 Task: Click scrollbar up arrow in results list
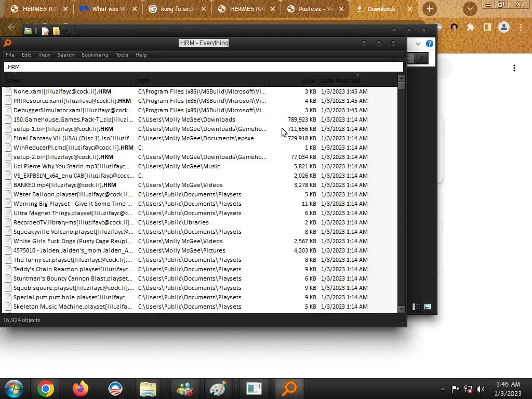click(x=401, y=78)
